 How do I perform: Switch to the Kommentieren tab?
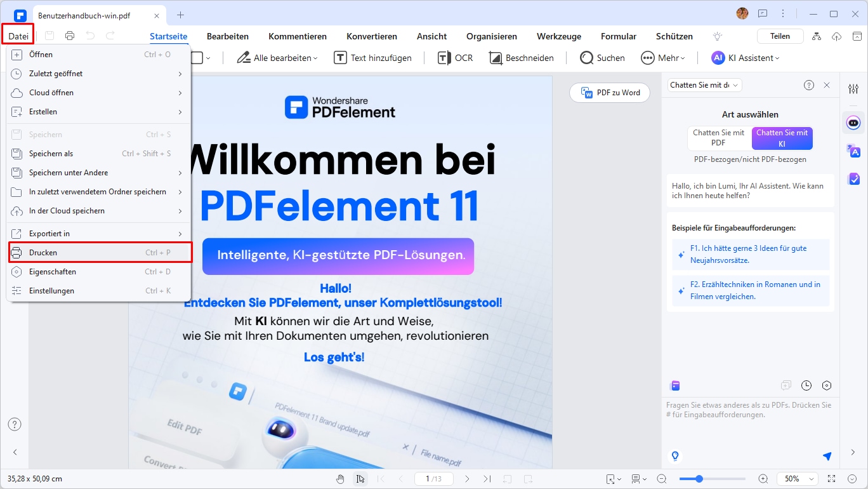298,36
